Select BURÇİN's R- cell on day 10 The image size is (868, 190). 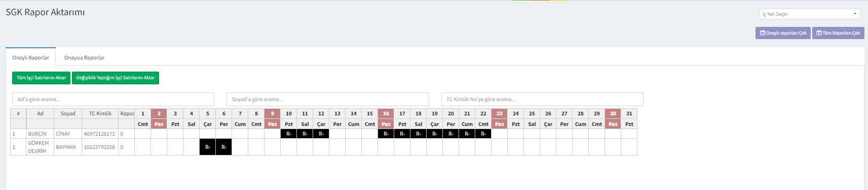pos(289,134)
